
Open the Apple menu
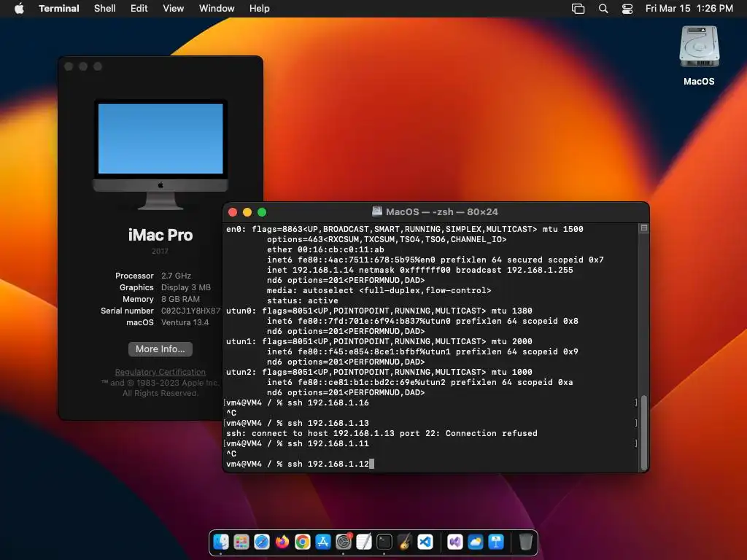pos(19,8)
